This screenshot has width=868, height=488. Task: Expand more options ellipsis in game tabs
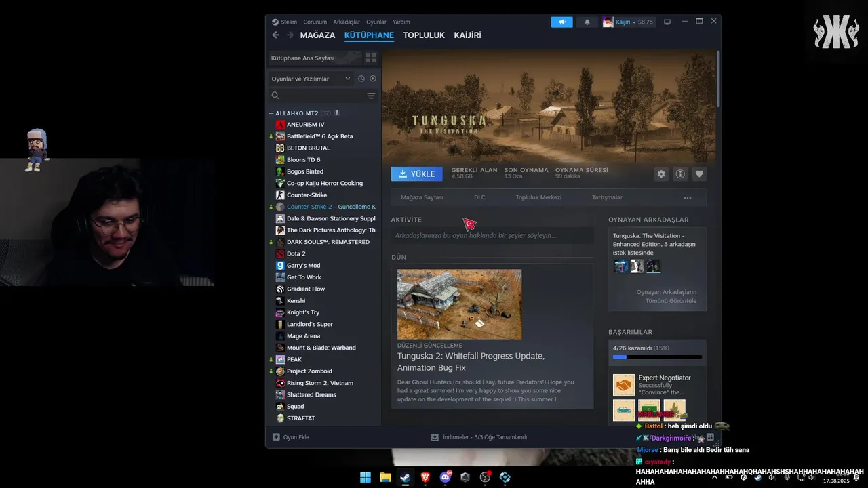(x=688, y=198)
